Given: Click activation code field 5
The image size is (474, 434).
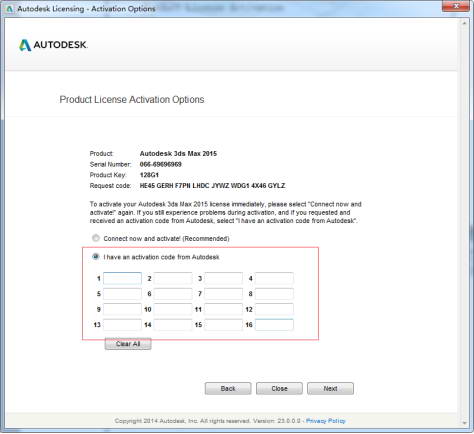Looking at the screenshot, I should click(x=122, y=294).
